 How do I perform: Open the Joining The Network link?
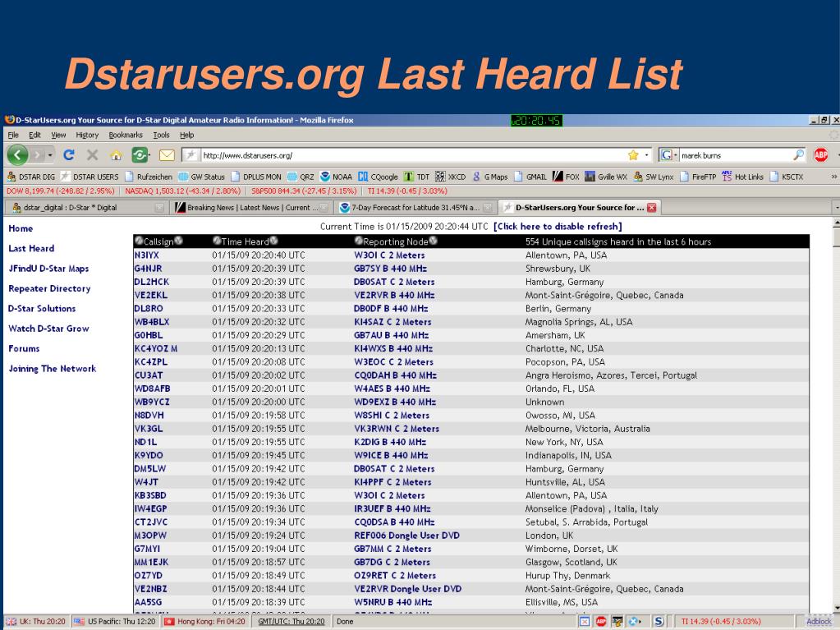tap(53, 369)
